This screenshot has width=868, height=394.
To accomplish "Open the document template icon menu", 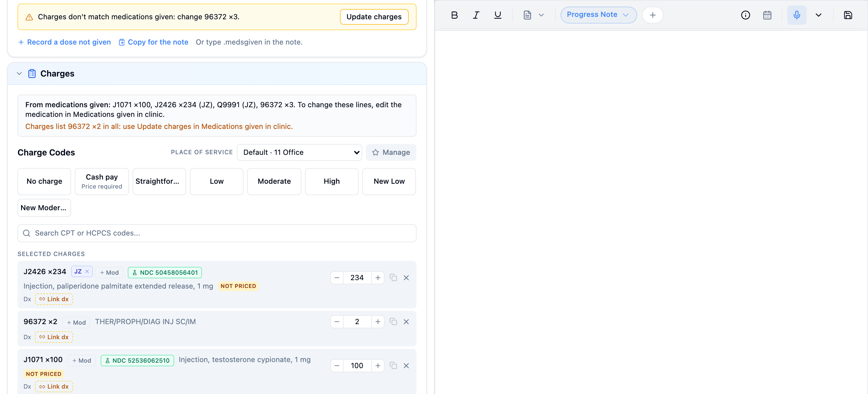I will click(x=534, y=15).
